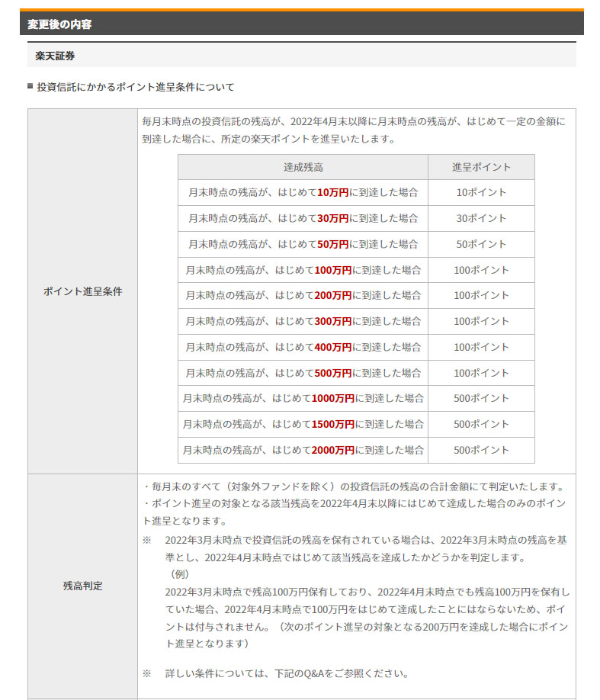Select the 楽天証券 section heading

pyautogui.click(x=55, y=56)
